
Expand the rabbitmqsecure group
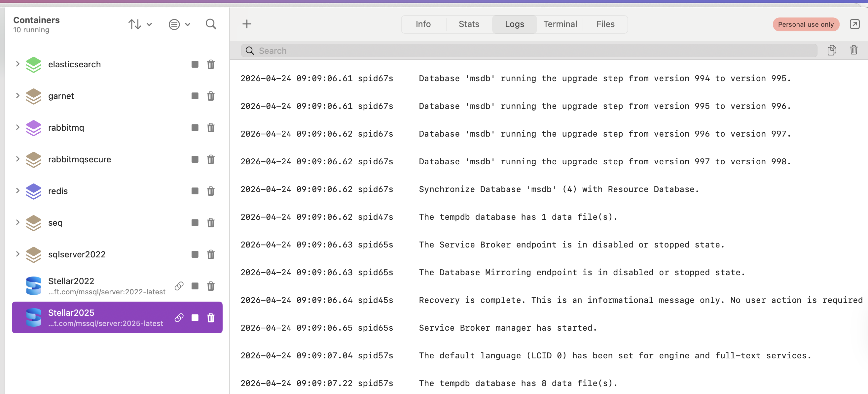18,159
